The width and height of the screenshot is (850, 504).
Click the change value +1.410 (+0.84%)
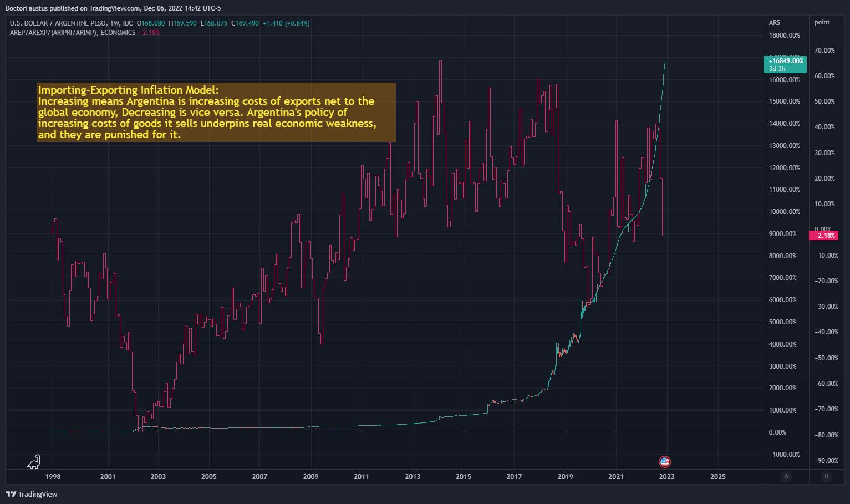[x=286, y=23]
